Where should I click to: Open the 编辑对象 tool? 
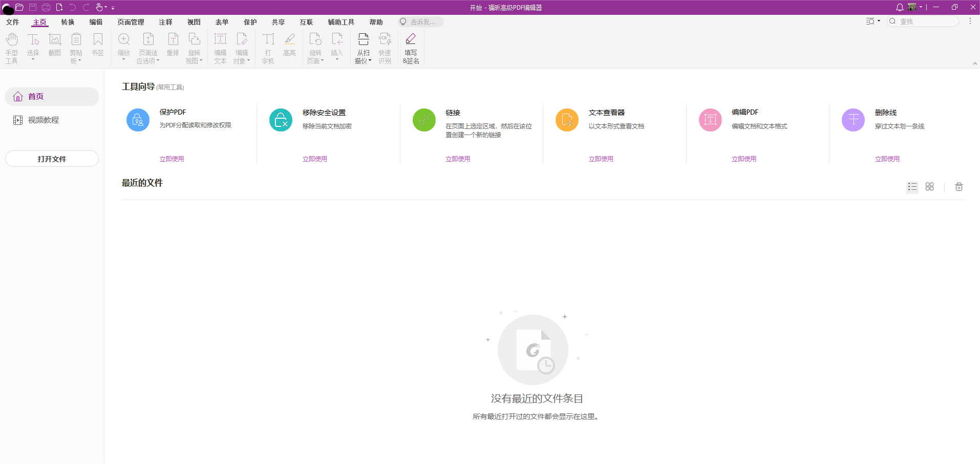(241, 47)
